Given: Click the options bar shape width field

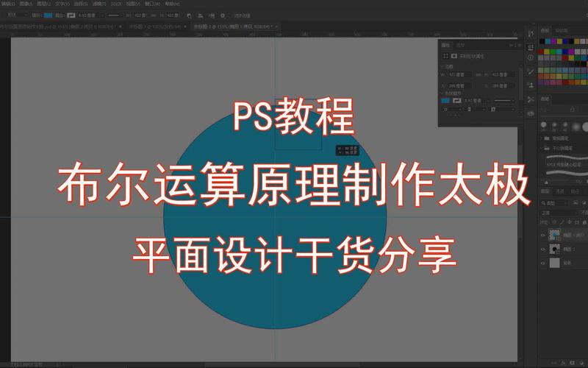Looking at the screenshot, I should pyautogui.click(x=140, y=15).
